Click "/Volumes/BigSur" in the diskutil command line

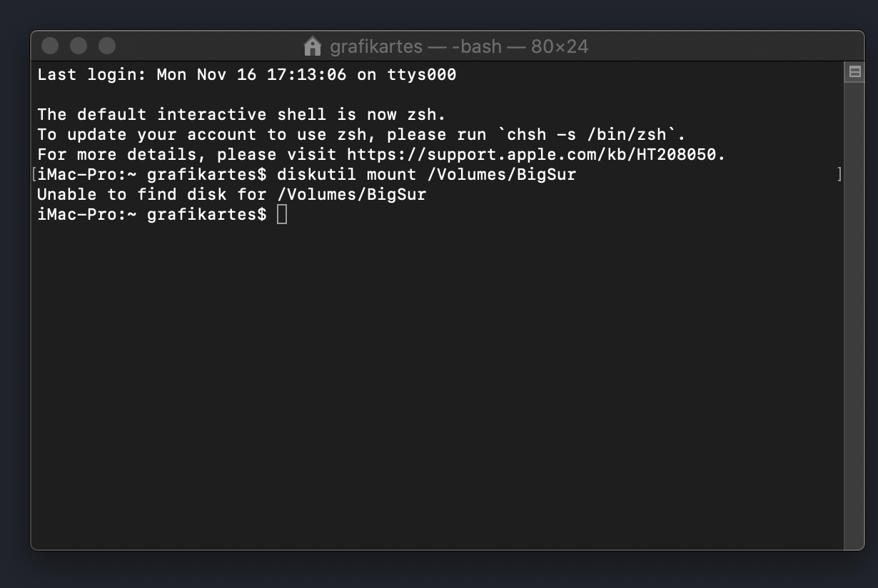click(501, 174)
